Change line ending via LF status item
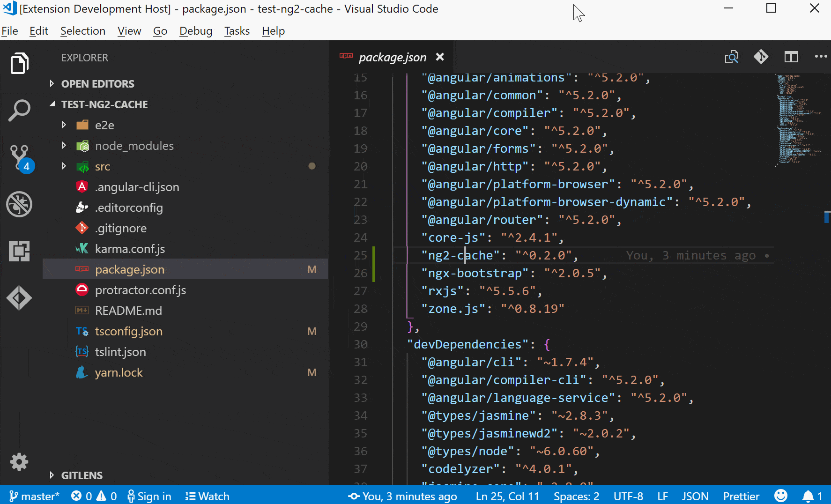The image size is (831, 504). 662,496
